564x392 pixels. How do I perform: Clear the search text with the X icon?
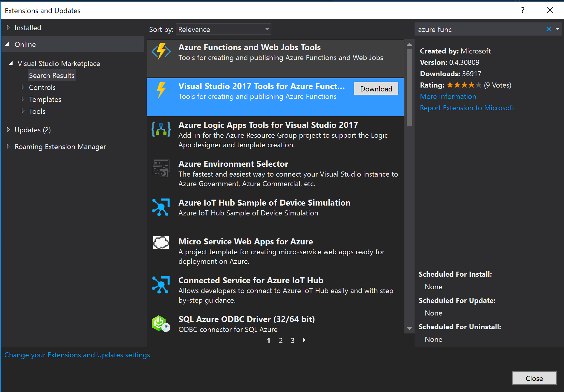549,29
